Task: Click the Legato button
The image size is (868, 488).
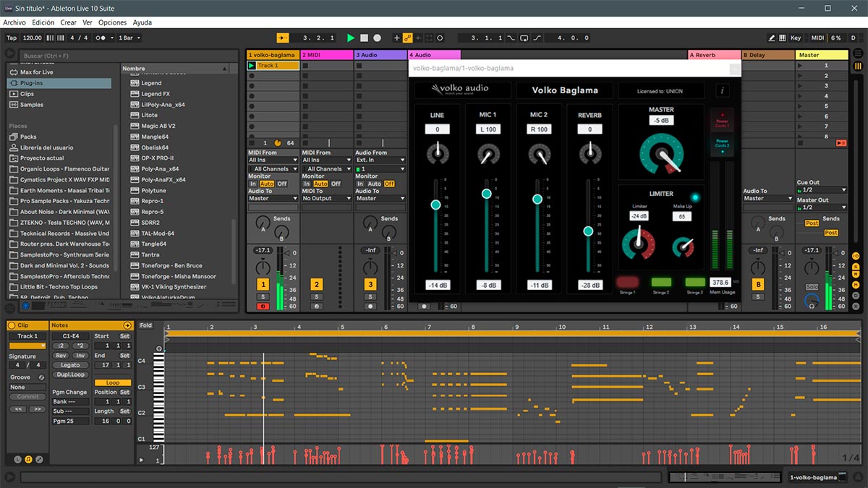Action: pos(70,365)
